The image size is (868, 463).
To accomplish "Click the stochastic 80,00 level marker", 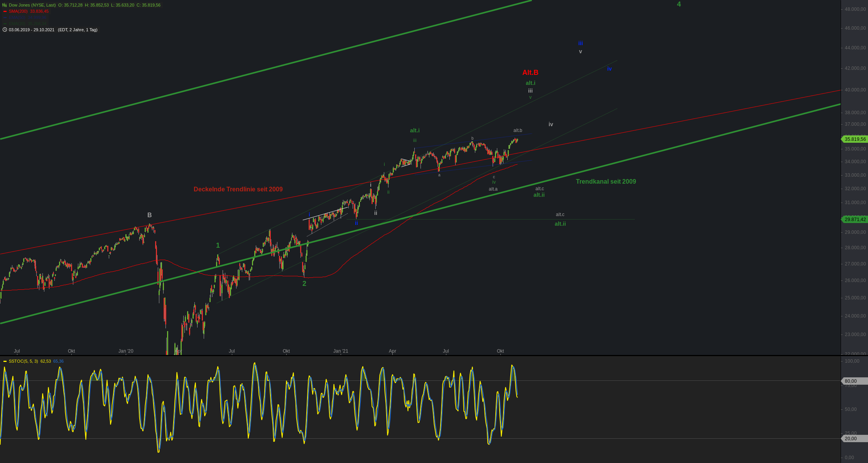I will (x=853, y=381).
